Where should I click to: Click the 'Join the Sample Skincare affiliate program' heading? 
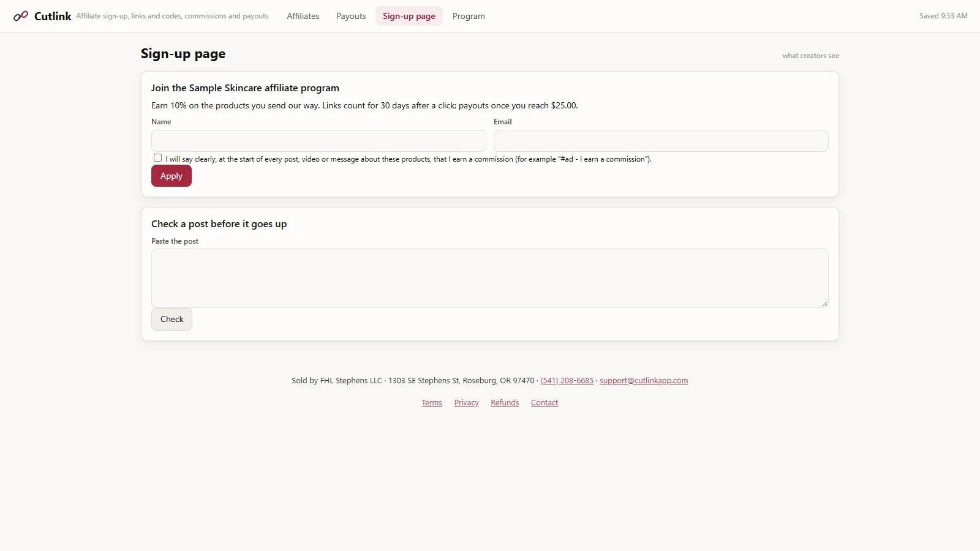pos(245,88)
